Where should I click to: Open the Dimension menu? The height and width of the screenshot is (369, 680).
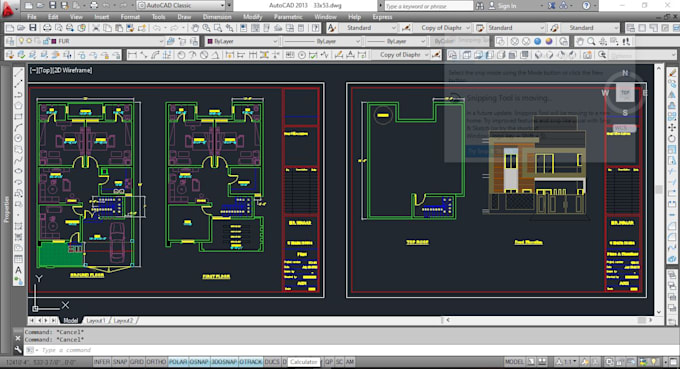(x=217, y=17)
